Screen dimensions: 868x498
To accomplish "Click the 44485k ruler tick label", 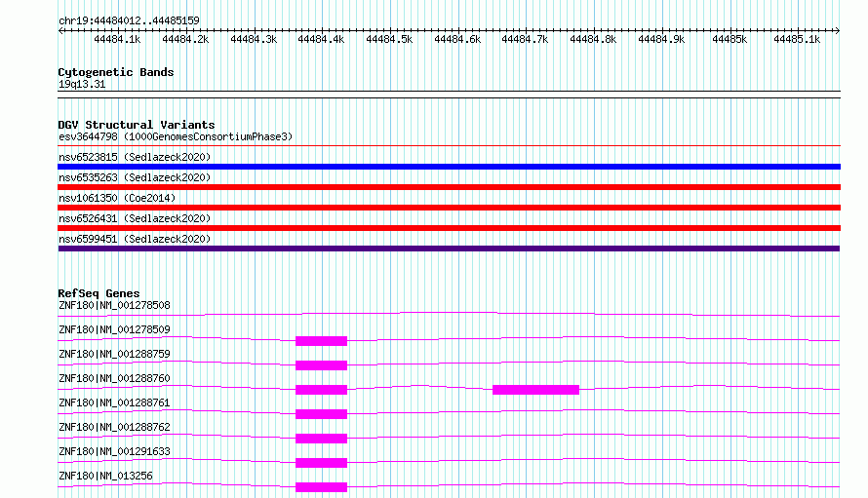I will (x=730, y=39).
